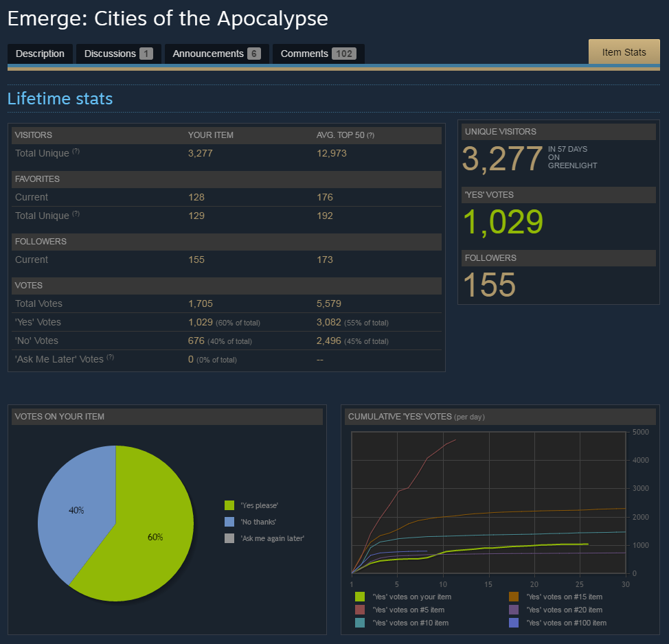669x644 pixels.
Task: Click the IN 57 DAYS ON GREENLIGHT text
Action: pos(573,157)
